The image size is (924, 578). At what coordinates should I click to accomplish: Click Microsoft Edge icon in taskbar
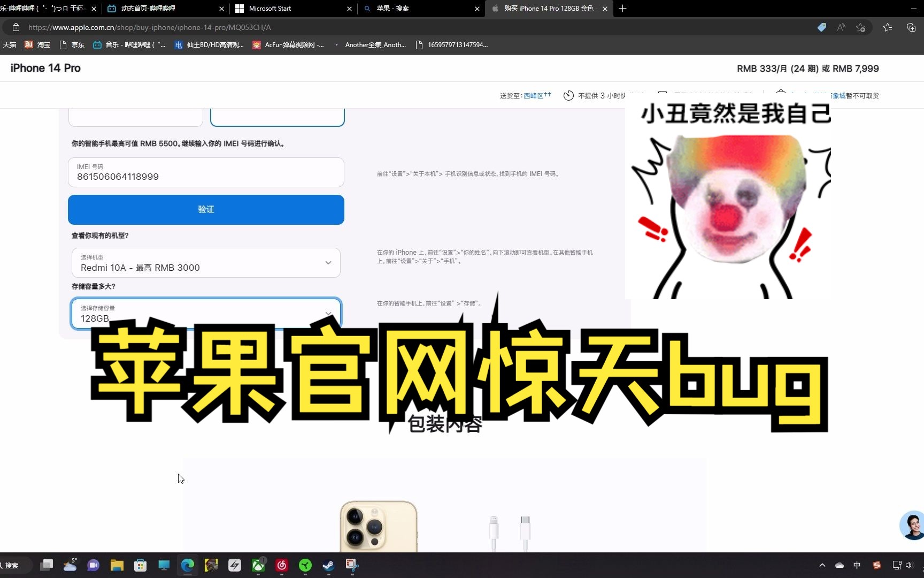pos(188,565)
